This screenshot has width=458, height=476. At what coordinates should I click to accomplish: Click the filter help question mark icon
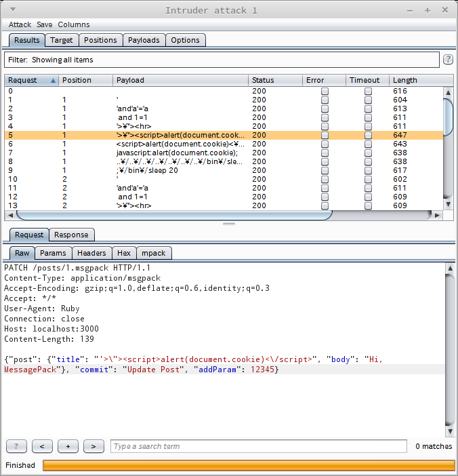pos(448,60)
